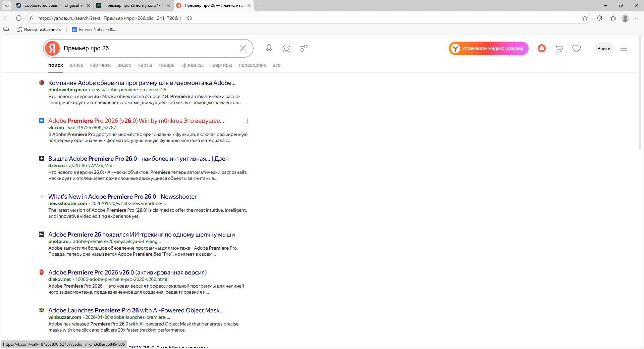Open search filter settings icon
Screen dimensions: 644x349
click(x=304, y=48)
